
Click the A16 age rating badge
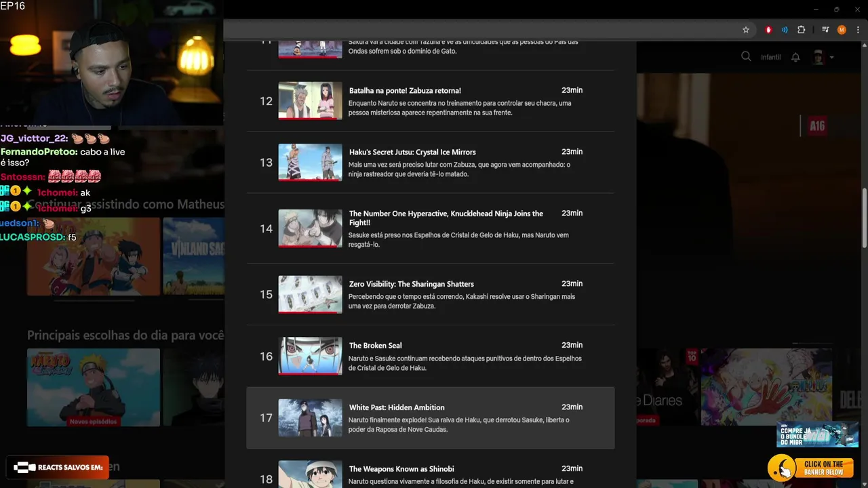(x=817, y=126)
